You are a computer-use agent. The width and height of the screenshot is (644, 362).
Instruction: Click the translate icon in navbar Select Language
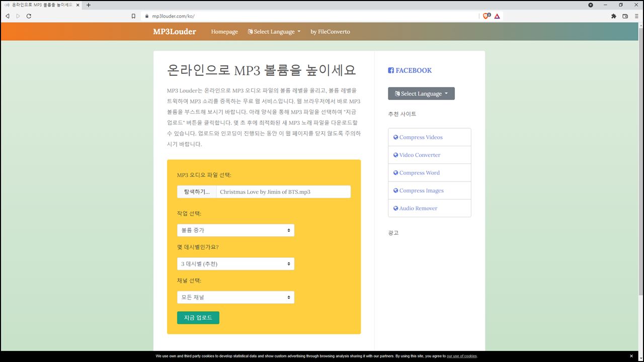pyautogui.click(x=250, y=32)
